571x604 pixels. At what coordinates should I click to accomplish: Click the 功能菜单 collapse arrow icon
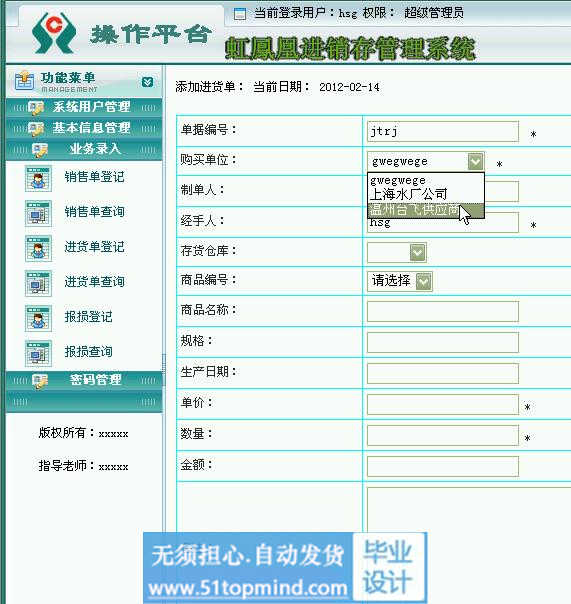click(148, 82)
